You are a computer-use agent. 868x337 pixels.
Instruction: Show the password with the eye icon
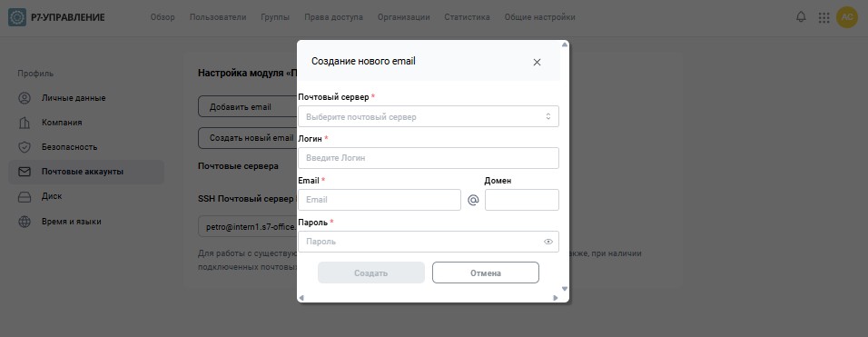[548, 242]
